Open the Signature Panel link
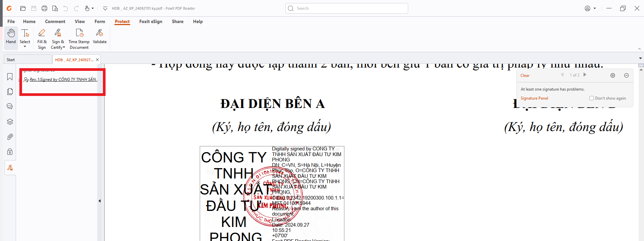 pyautogui.click(x=534, y=98)
